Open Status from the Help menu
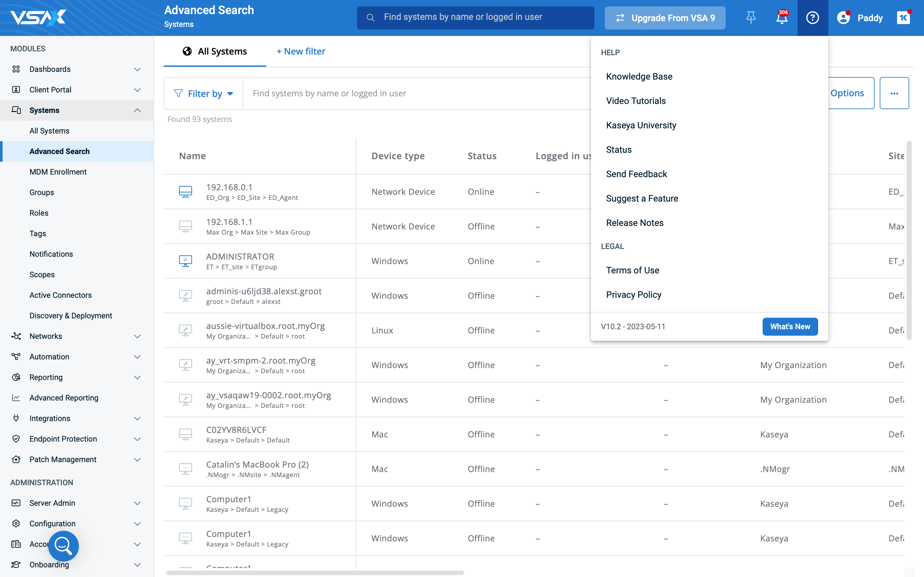The image size is (924, 577). coord(619,150)
